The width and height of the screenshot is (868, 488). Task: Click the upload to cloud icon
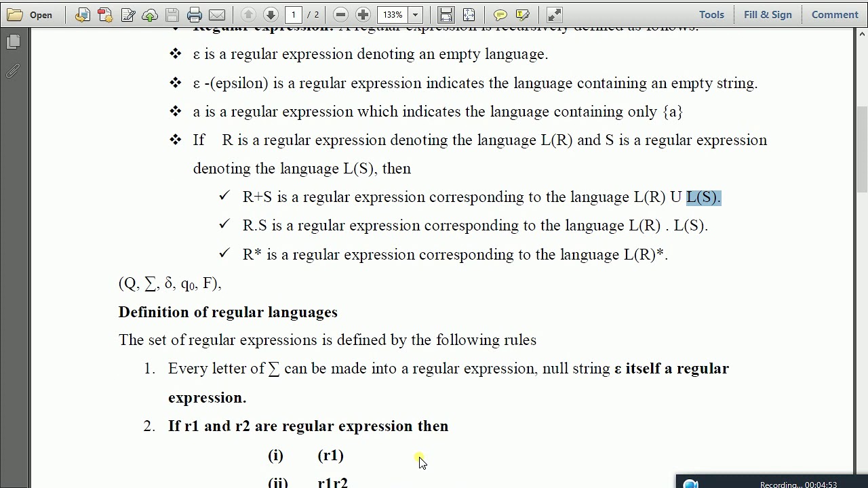coord(150,14)
